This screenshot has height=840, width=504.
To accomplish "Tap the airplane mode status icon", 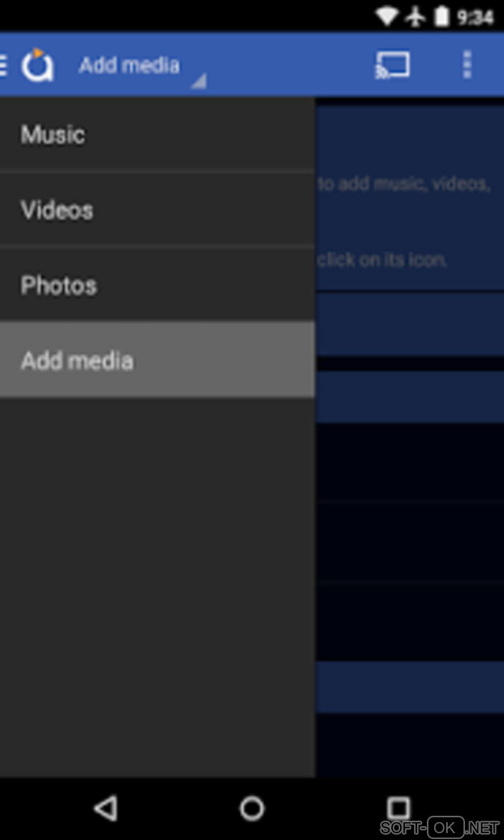I will click(x=415, y=17).
